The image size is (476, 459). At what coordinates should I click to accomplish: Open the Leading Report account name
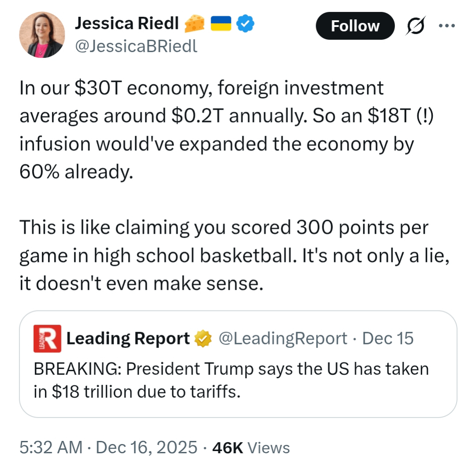tap(128, 339)
